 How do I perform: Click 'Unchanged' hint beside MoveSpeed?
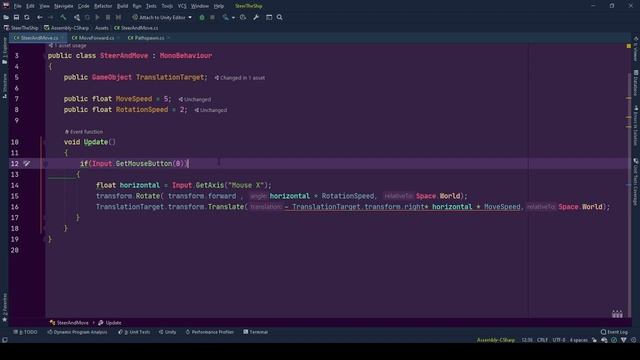coord(195,100)
